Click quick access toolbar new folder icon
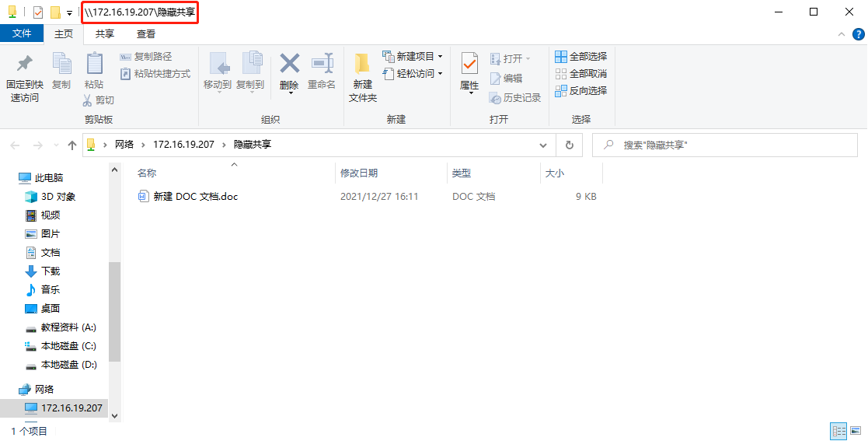 (x=55, y=12)
